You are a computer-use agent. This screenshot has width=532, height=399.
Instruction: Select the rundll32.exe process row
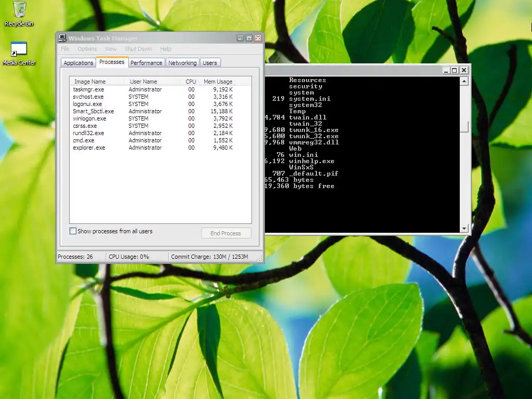click(153, 134)
